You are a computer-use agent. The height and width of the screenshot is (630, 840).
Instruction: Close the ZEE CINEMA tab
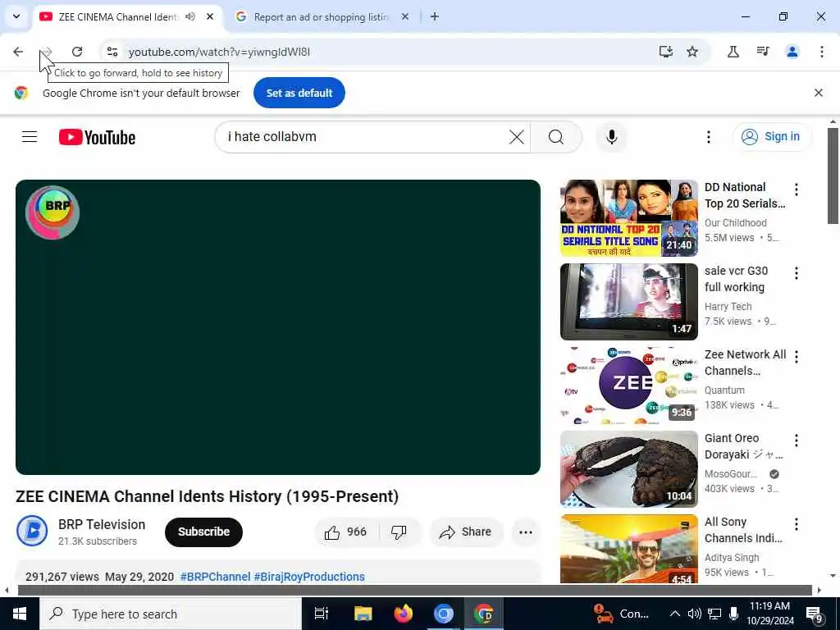click(210, 16)
